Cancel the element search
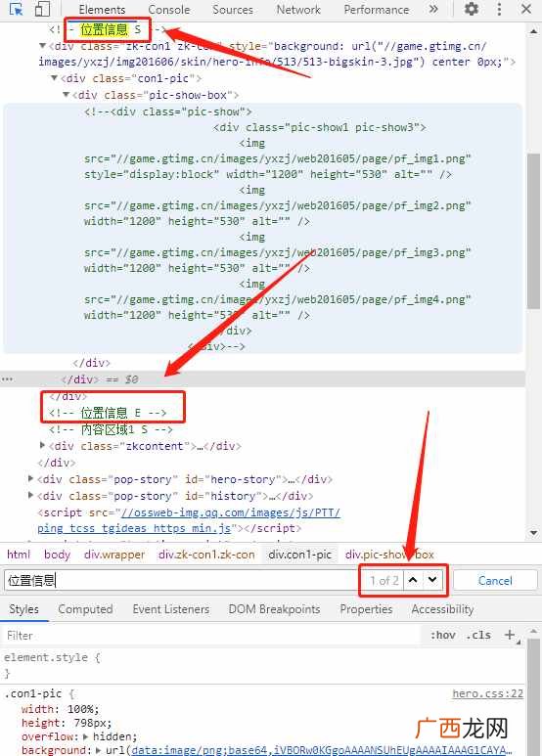 [495, 580]
